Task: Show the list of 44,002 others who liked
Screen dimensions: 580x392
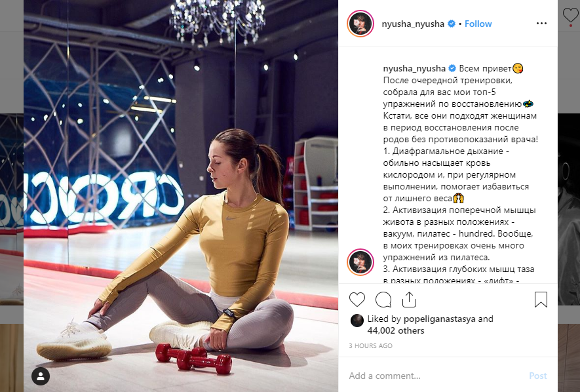Action: pos(396,330)
